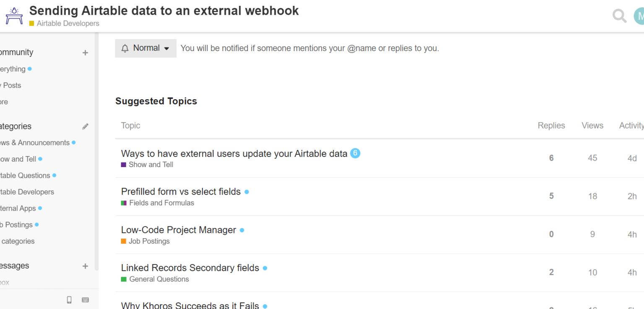Open the Normal notification level dropdown
This screenshot has height=309, width=644.
click(x=145, y=48)
